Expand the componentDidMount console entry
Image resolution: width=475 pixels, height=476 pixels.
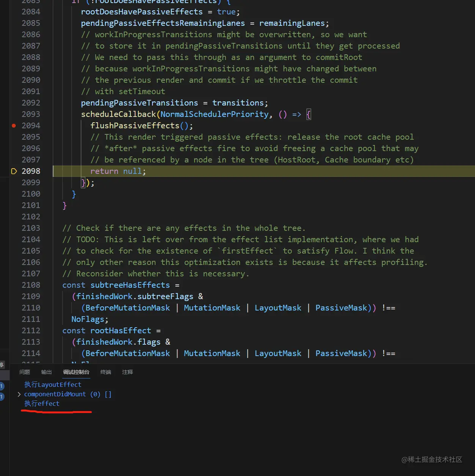19,394
